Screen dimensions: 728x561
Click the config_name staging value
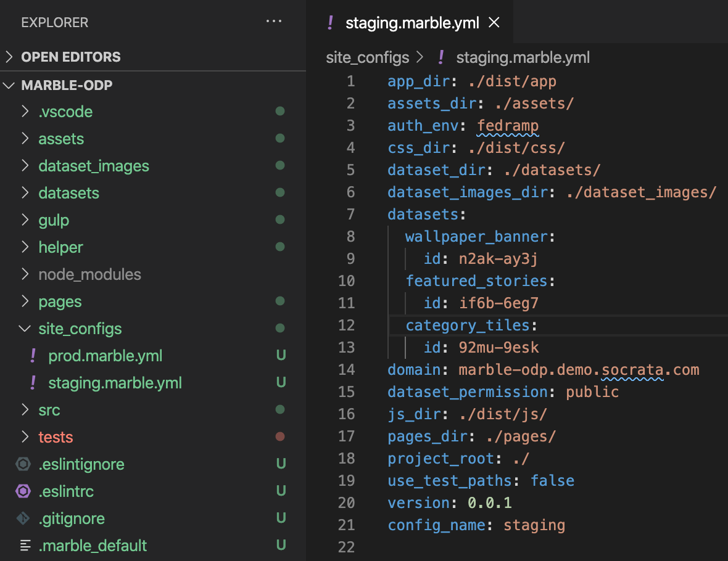coord(534,525)
